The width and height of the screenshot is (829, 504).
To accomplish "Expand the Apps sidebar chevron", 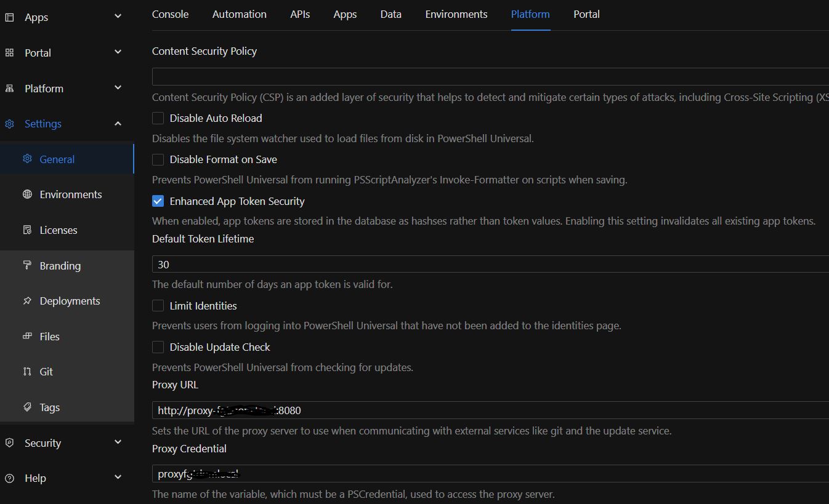I will coord(118,17).
